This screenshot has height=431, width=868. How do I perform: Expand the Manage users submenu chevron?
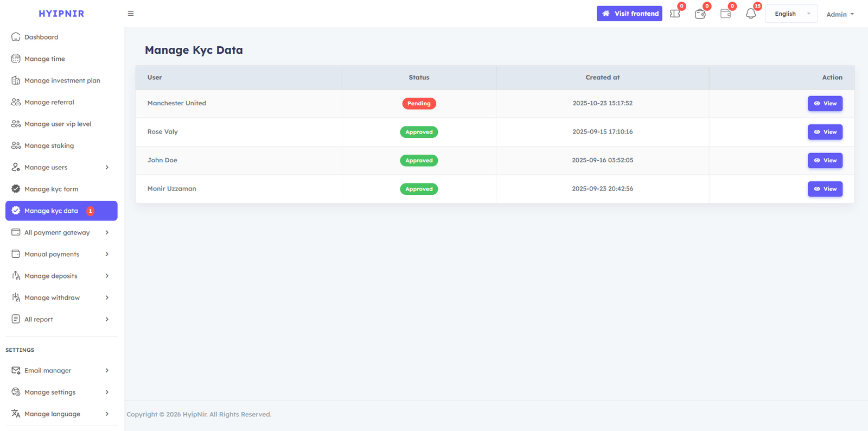(x=107, y=167)
